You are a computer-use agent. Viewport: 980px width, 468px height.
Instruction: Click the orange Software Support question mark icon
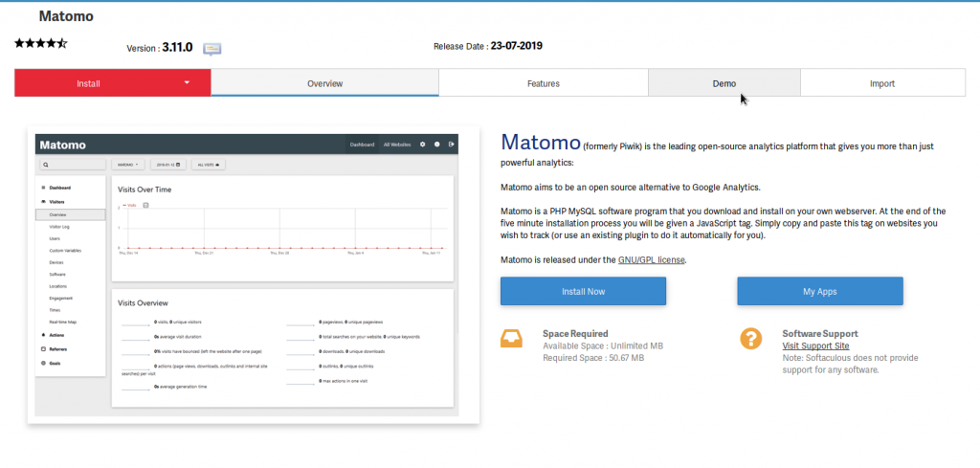click(x=751, y=339)
